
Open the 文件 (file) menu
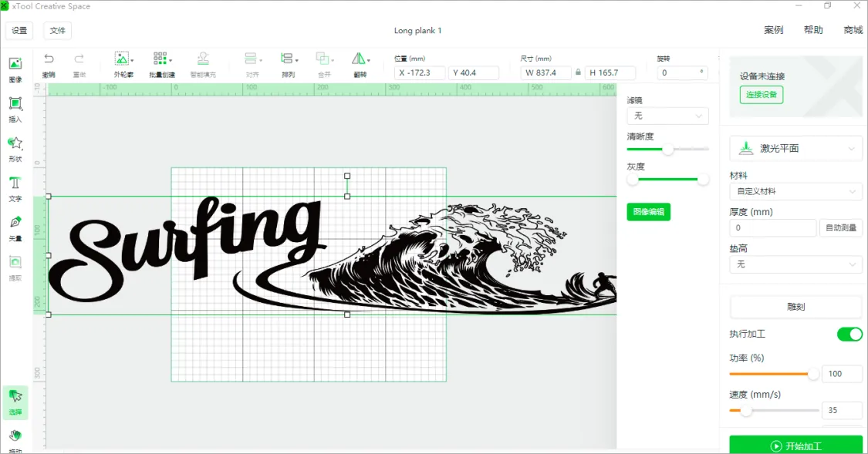point(58,30)
